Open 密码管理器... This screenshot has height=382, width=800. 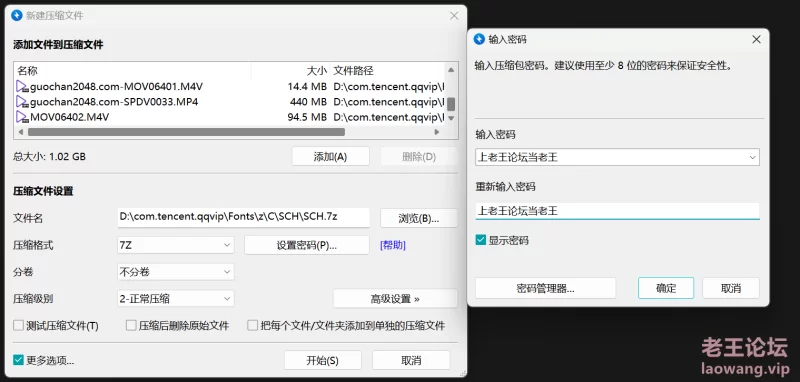coord(545,288)
